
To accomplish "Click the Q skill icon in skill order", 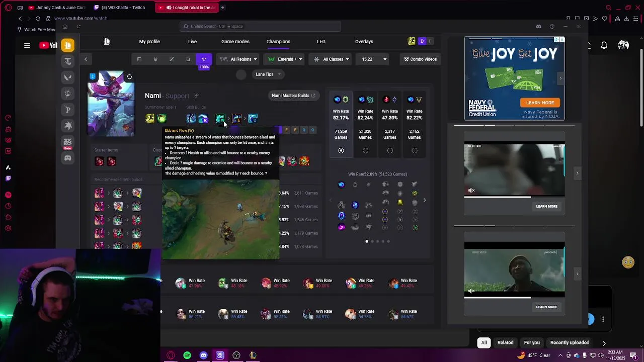I will 253,119.
